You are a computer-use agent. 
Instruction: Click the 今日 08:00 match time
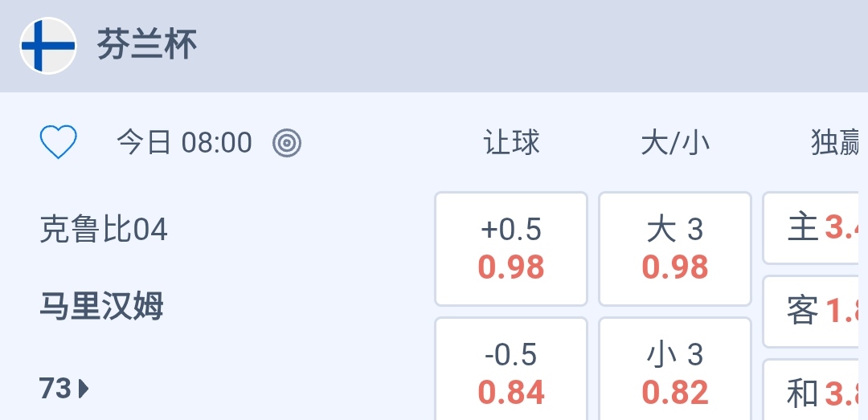pos(184,143)
